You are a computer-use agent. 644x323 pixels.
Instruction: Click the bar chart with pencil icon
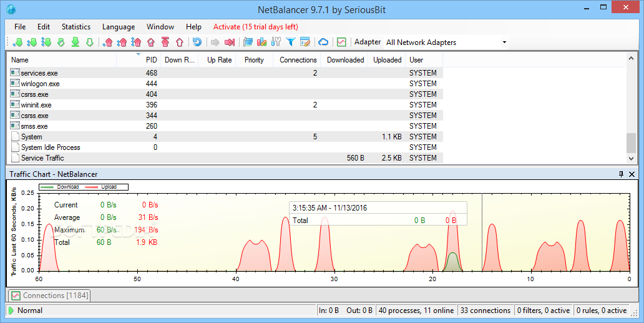tap(261, 42)
